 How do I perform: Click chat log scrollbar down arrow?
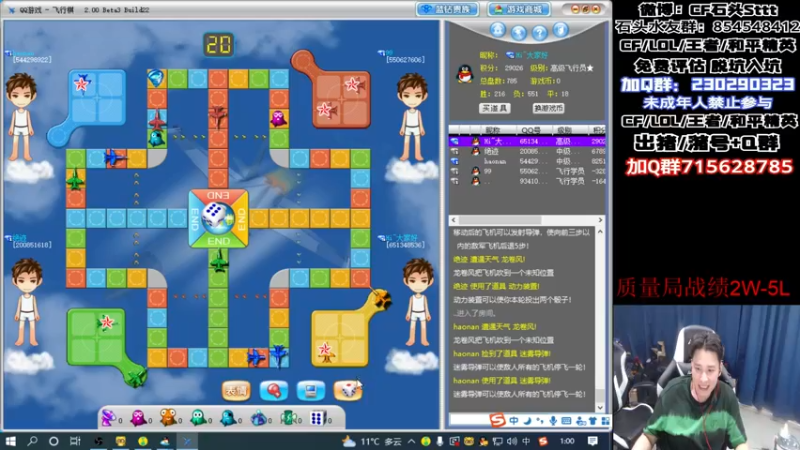tap(600, 407)
